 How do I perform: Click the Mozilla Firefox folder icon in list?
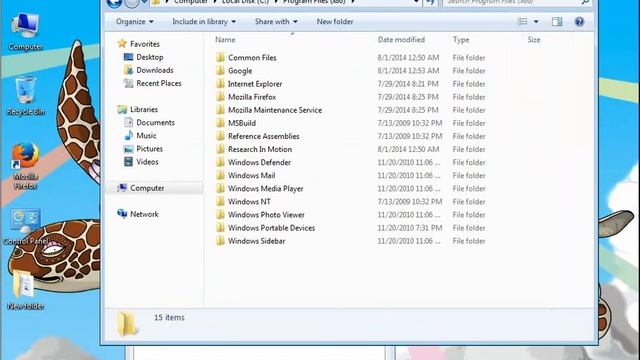[x=220, y=96]
